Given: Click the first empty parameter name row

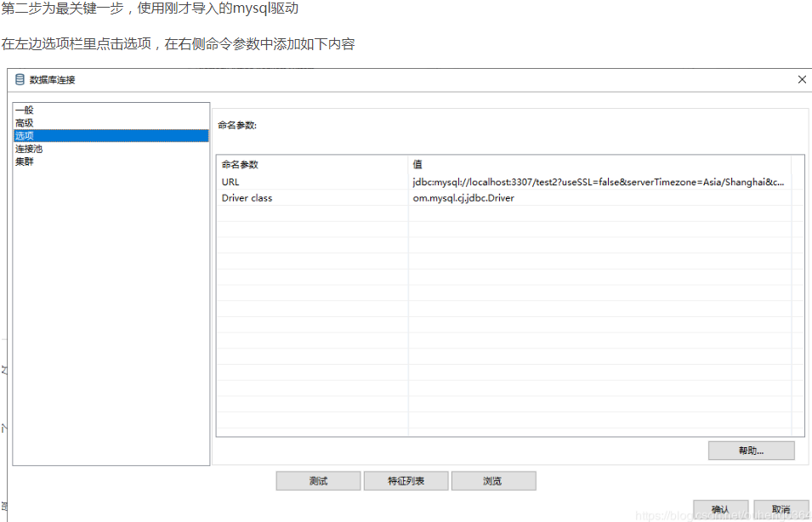Looking at the screenshot, I should tap(312, 214).
